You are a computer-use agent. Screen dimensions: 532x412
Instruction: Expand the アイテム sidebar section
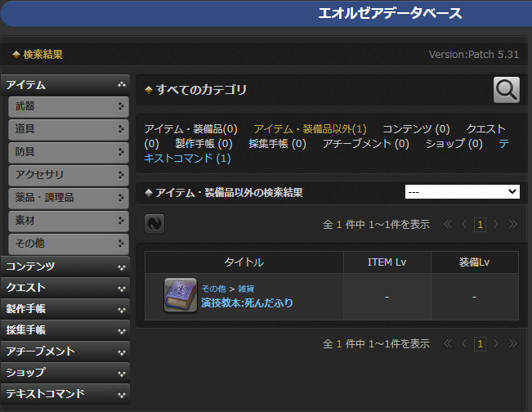pyautogui.click(x=65, y=85)
